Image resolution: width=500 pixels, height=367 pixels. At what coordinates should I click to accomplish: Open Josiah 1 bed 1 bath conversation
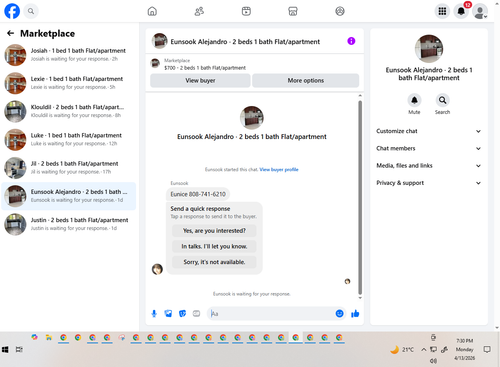pyautogui.click(x=69, y=55)
